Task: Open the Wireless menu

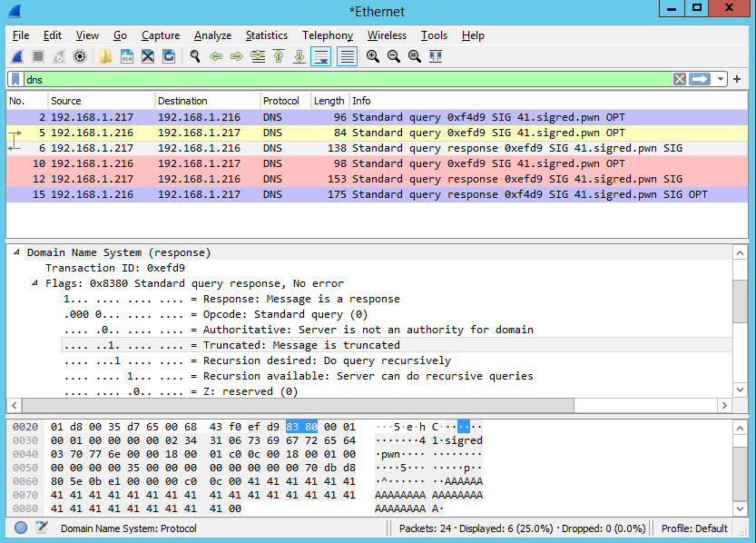Action: [x=387, y=35]
